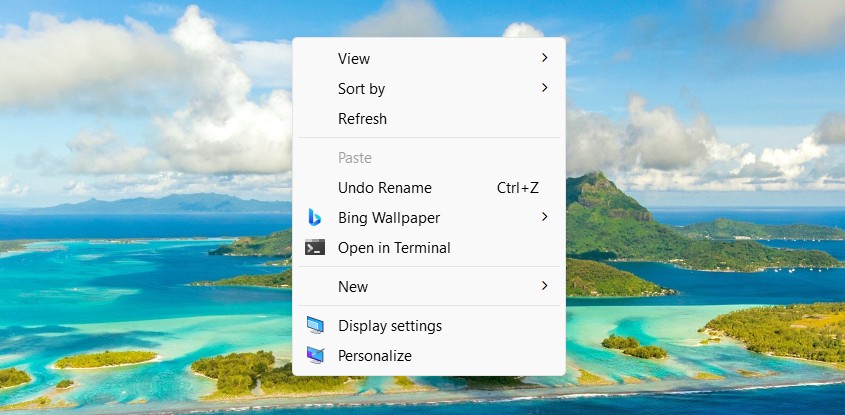Open the View submenu
This screenshot has height=415, width=845.
(428, 58)
